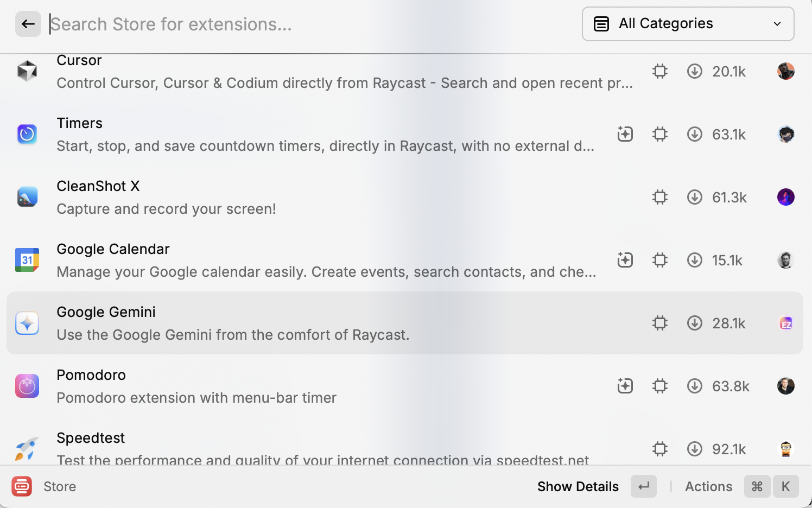Click the Raycast Store icon in footer

pos(22,486)
